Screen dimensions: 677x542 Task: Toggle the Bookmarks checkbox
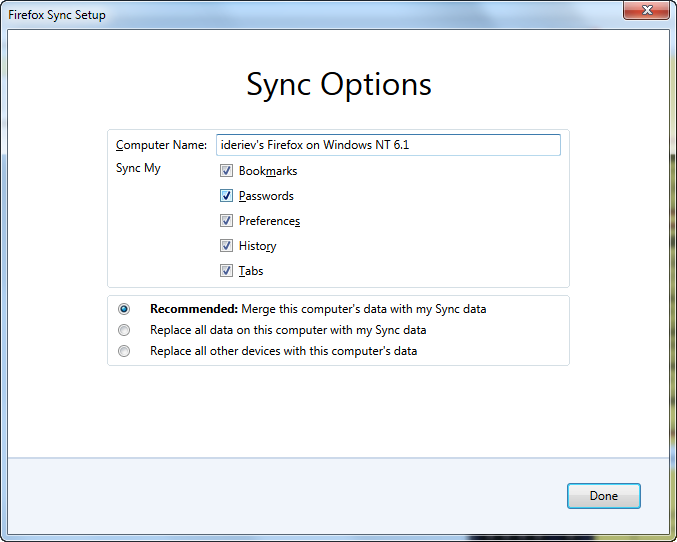pyautogui.click(x=227, y=171)
